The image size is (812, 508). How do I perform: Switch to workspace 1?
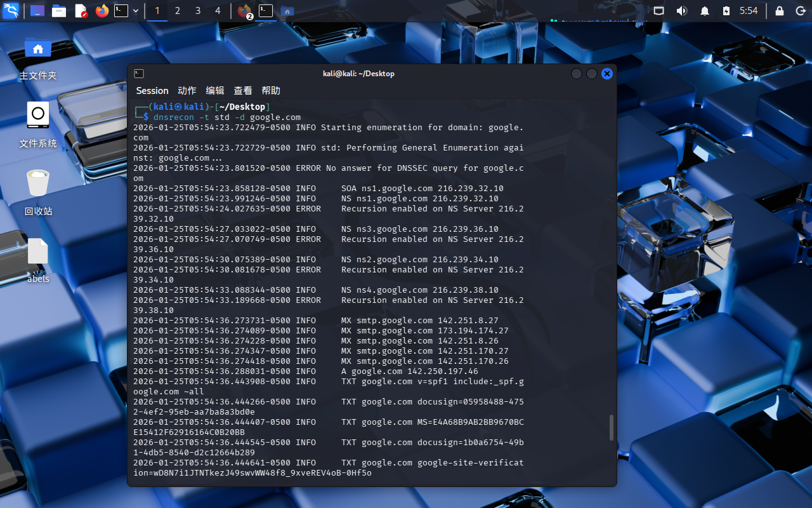click(157, 11)
